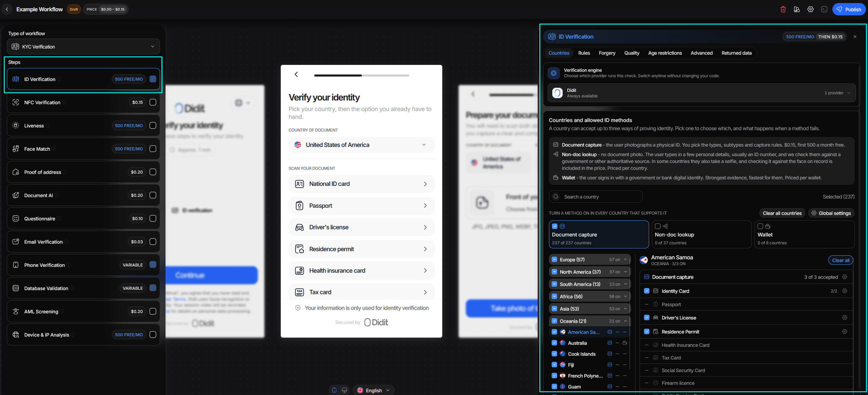This screenshot has width=868, height=395.
Task: Open workflow settings gear in top bar
Action: [x=810, y=9]
